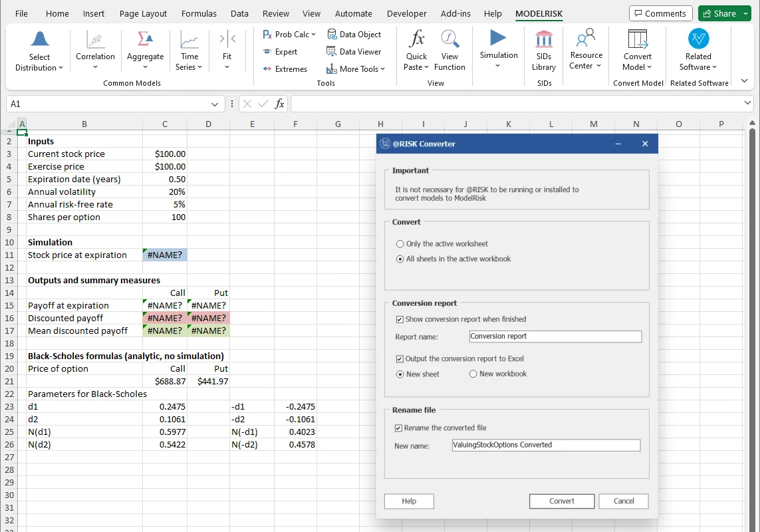Click the formula bar cancel X icon
The image size is (760, 532).
247,104
